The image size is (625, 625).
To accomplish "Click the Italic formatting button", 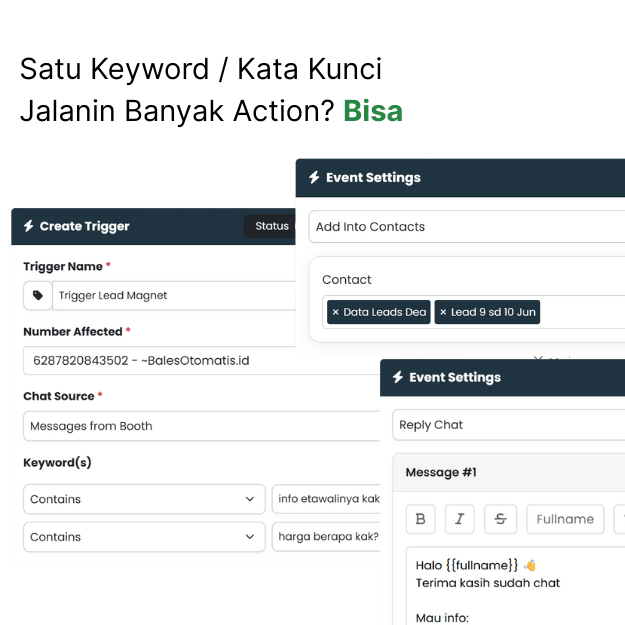I will tap(459, 519).
